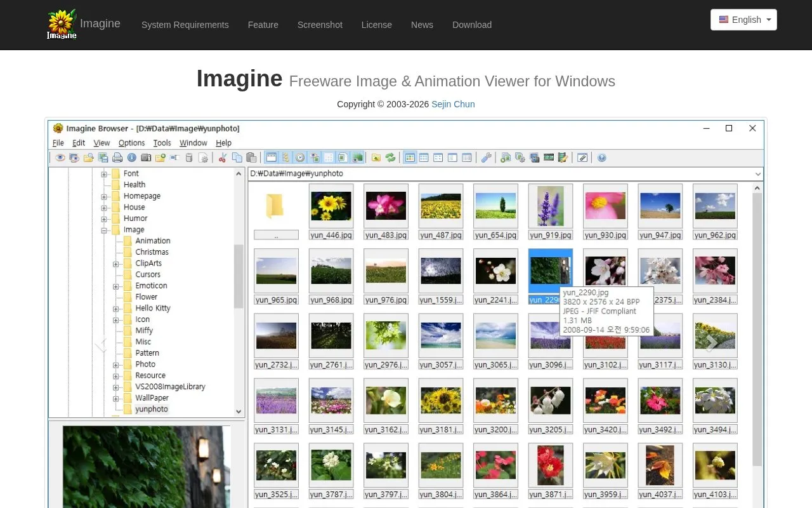The height and width of the screenshot is (508, 812).
Task: Click the new folder icon with green plus
Action: 160,157
